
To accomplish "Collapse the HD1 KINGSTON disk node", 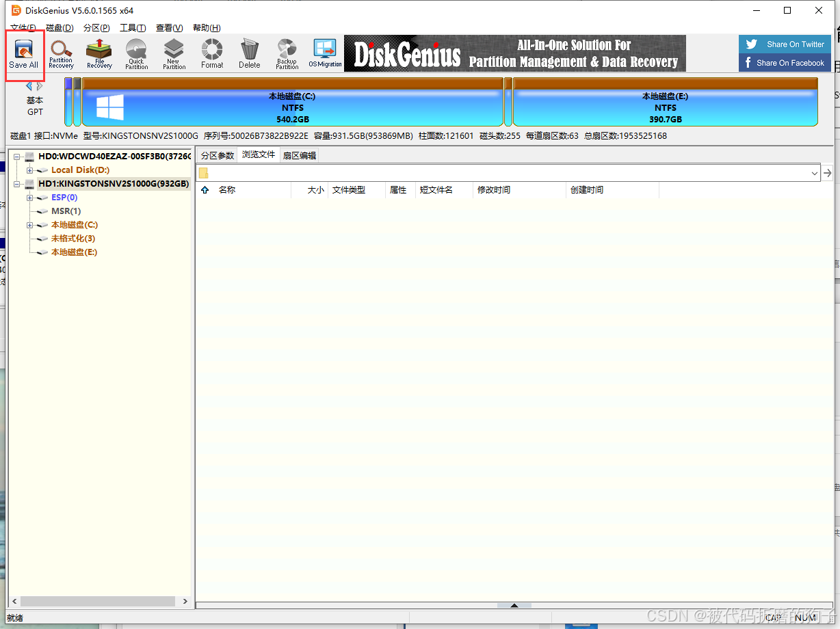I will 16,184.
